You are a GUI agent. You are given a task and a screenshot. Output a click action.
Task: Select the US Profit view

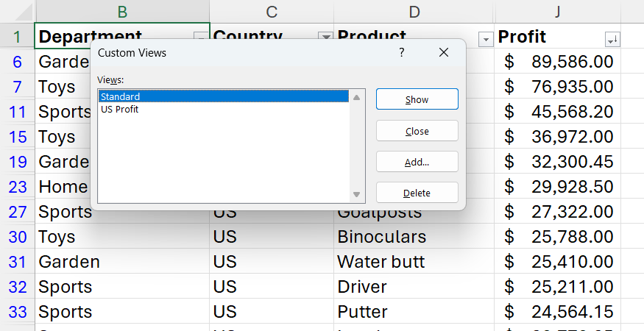coord(224,110)
